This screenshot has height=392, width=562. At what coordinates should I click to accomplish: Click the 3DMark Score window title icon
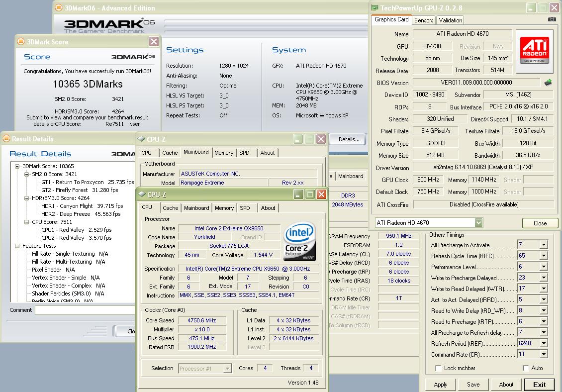21,42
